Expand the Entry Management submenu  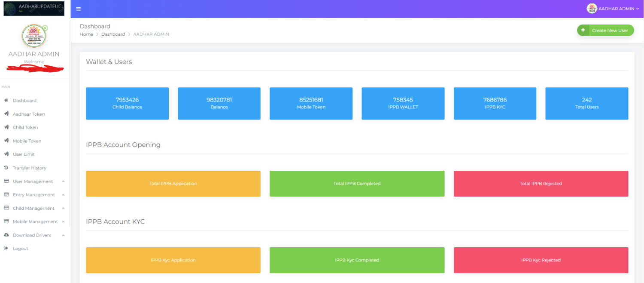pos(63,195)
